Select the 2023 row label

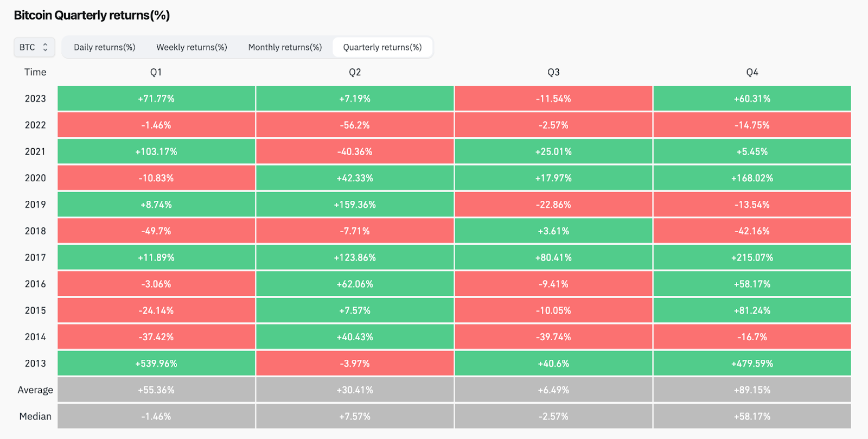coord(35,99)
